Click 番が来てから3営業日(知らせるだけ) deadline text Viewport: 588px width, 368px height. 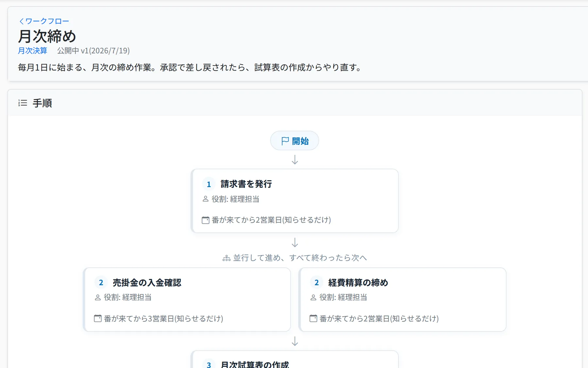coord(163,318)
